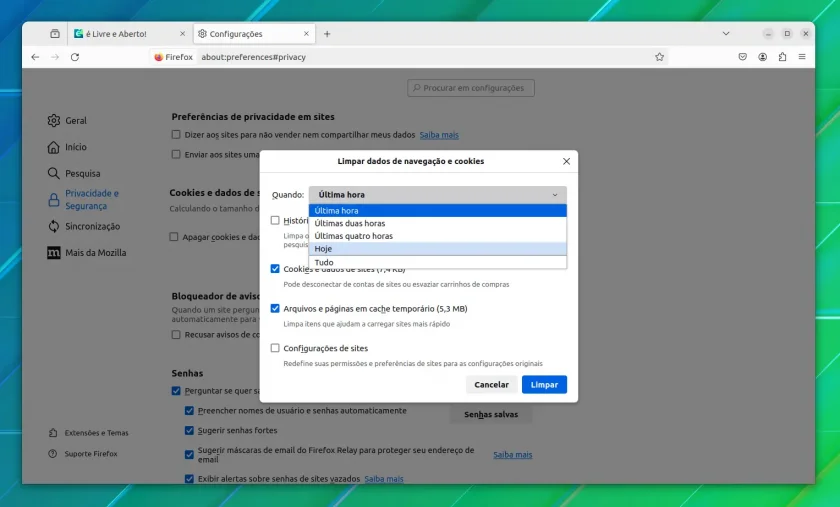
Task: Go back with the back arrow
Action: tap(35, 57)
